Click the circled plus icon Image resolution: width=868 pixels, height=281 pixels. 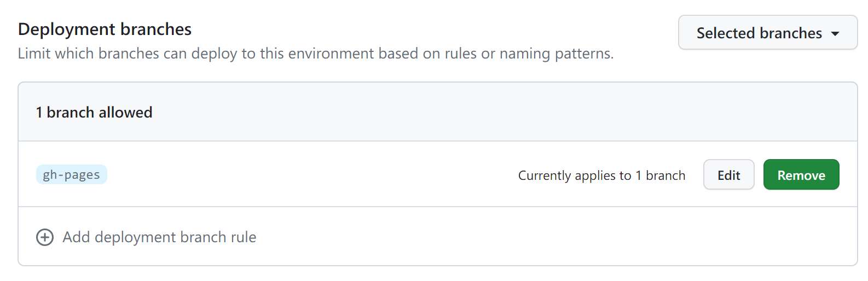(x=45, y=237)
